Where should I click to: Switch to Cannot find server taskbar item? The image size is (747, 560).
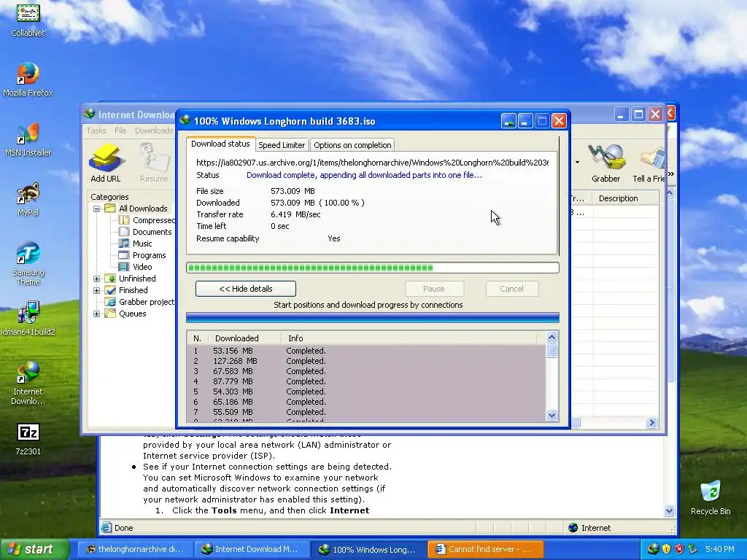click(485, 549)
